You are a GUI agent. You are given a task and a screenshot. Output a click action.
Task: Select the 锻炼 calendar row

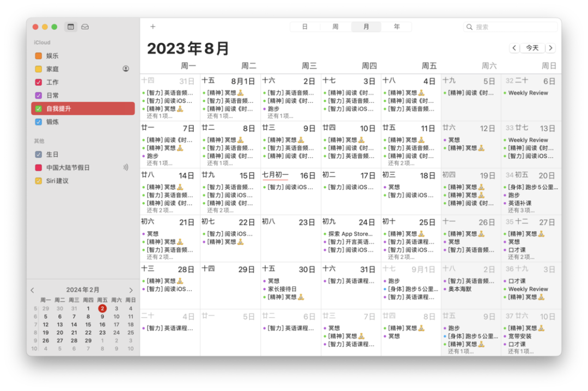point(83,122)
